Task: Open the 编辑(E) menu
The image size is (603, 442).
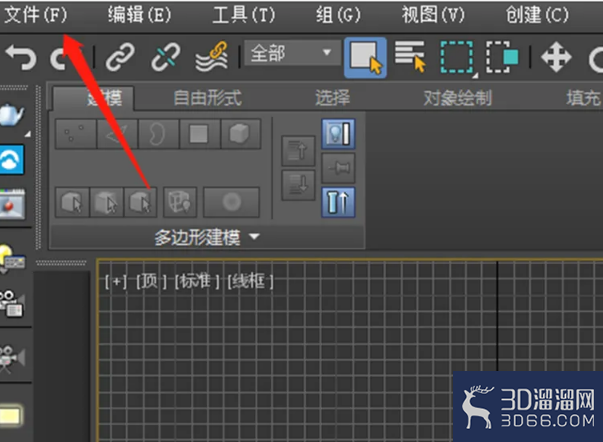Action: click(x=139, y=15)
